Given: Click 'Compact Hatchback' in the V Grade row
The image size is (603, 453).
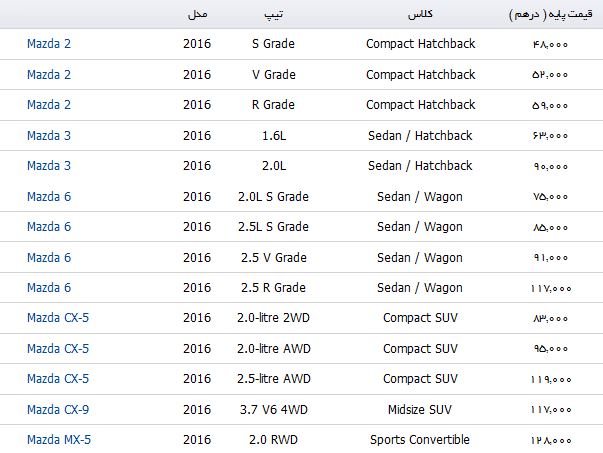Looking at the screenshot, I should pos(420,75).
